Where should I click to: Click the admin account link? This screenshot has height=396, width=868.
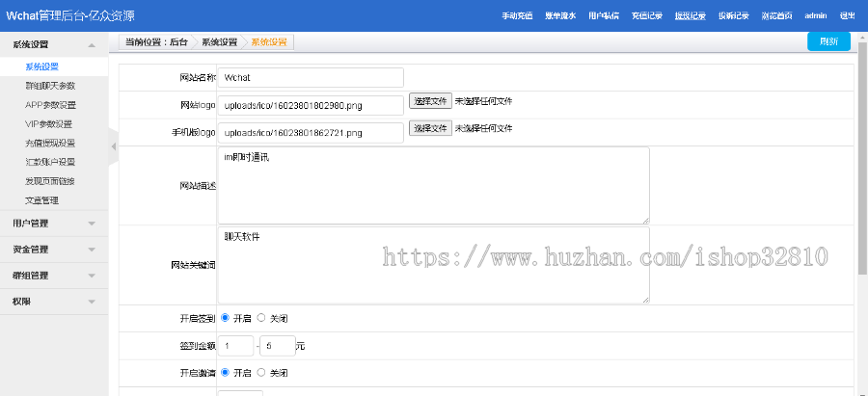[816, 15]
